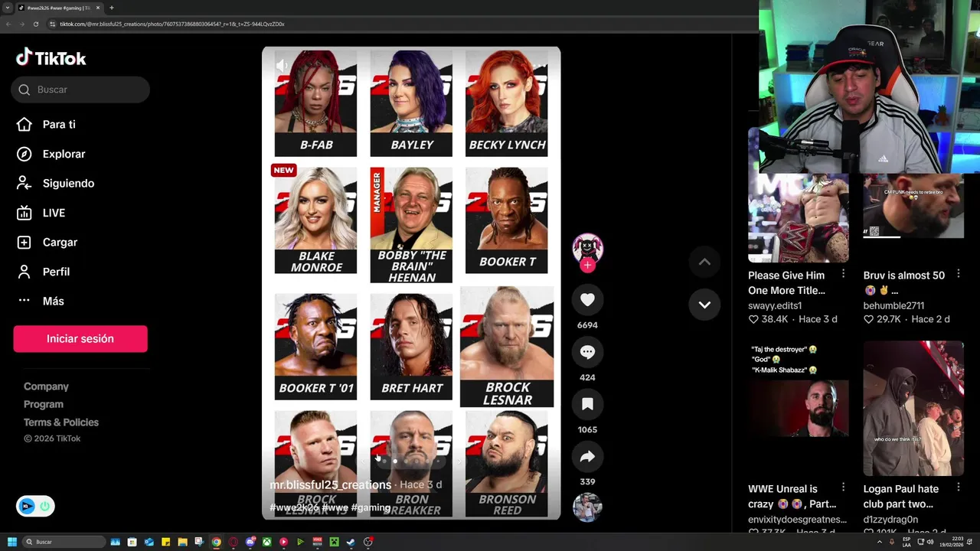Open more options for WWE Unreal is crazy
The height and width of the screenshot is (551, 980).
click(843, 487)
